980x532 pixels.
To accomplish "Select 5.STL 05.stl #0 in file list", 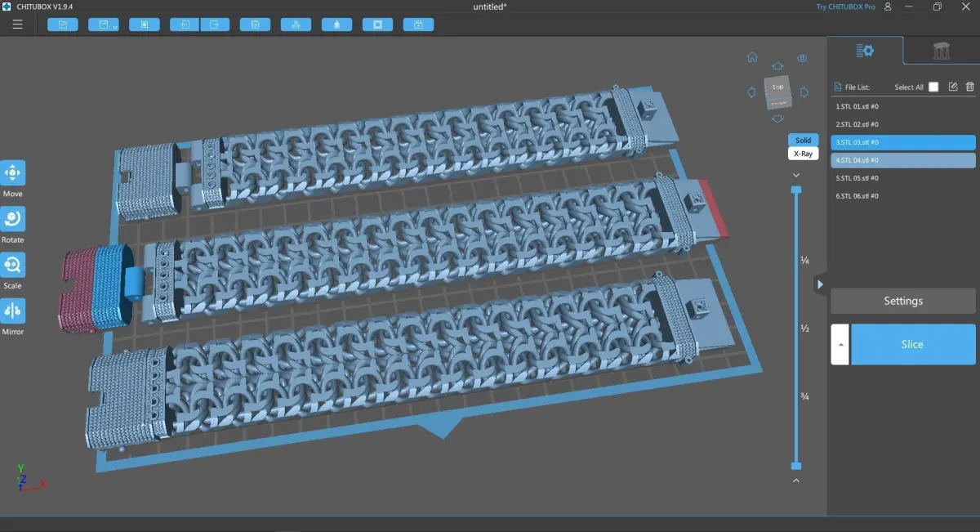I will 903,178.
